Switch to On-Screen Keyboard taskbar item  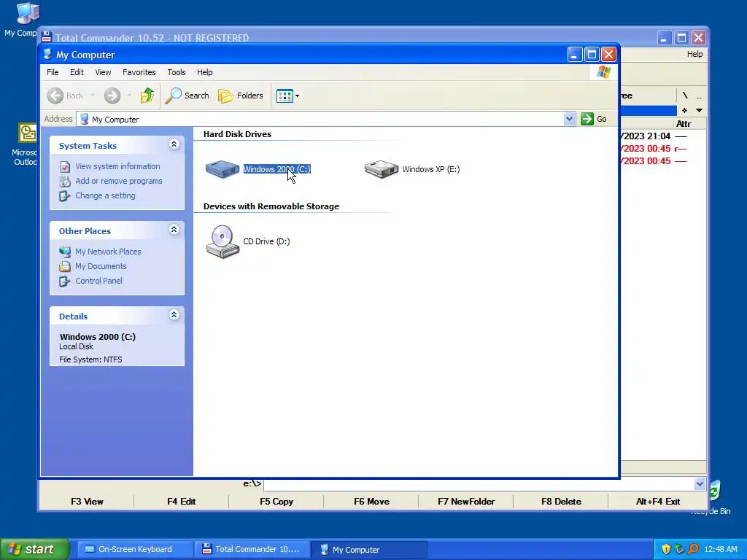[135, 550]
